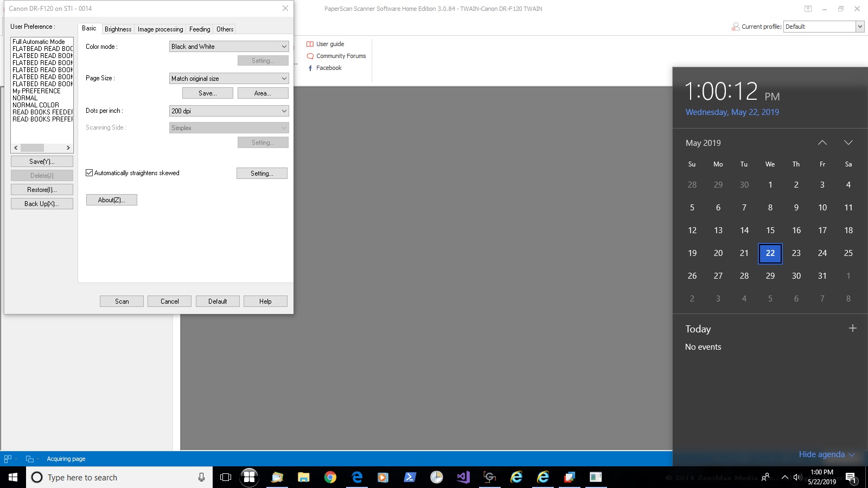
Task: Click the Default button
Action: 218,301
